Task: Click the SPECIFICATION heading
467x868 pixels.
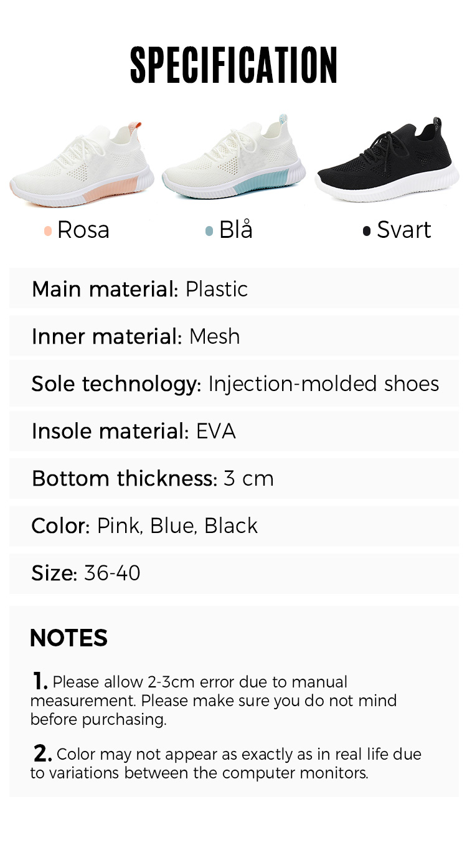Action: tap(233, 65)
